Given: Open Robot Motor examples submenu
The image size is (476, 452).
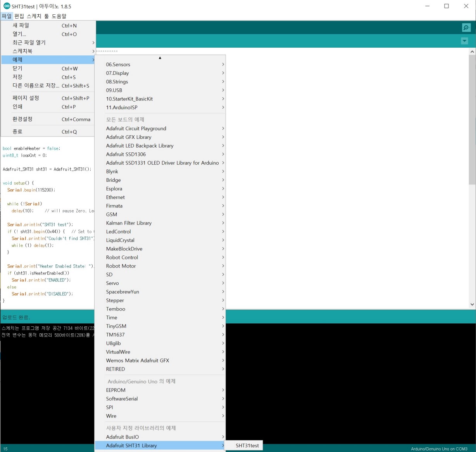Looking at the screenshot, I should 160,266.
